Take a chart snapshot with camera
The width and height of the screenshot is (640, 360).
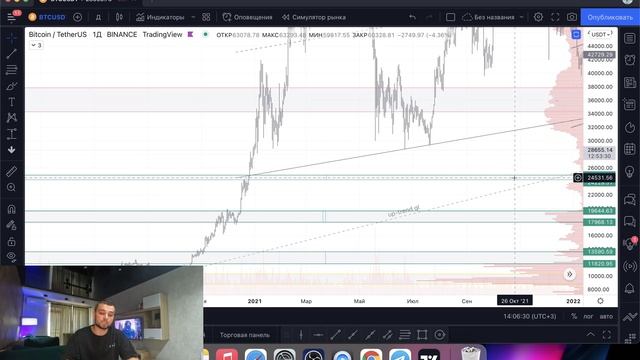(x=571, y=17)
